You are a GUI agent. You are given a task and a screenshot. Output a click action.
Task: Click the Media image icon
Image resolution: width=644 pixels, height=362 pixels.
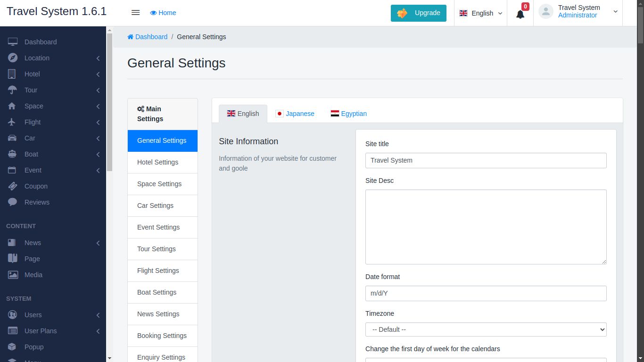[13, 275]
